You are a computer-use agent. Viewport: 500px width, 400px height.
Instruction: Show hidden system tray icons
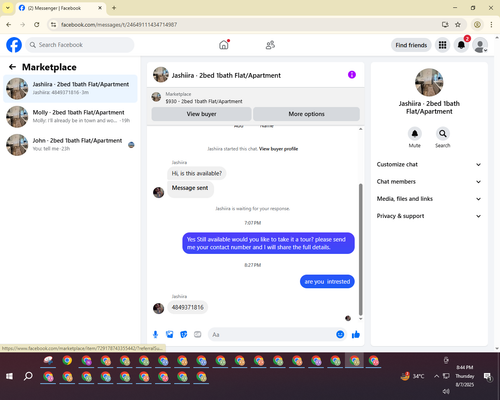click(x=436, y=376)
